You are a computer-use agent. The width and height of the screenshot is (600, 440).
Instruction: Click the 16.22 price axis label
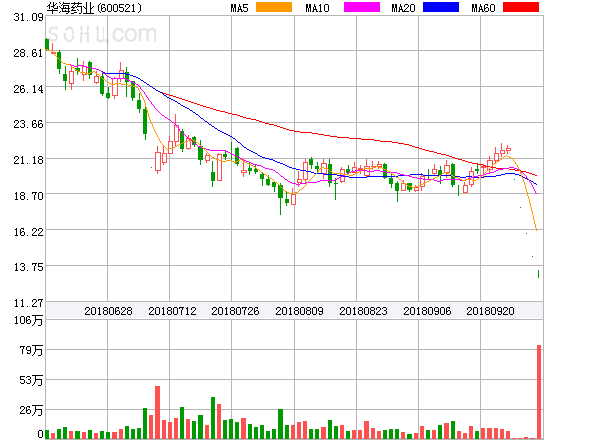click(28, 232)
